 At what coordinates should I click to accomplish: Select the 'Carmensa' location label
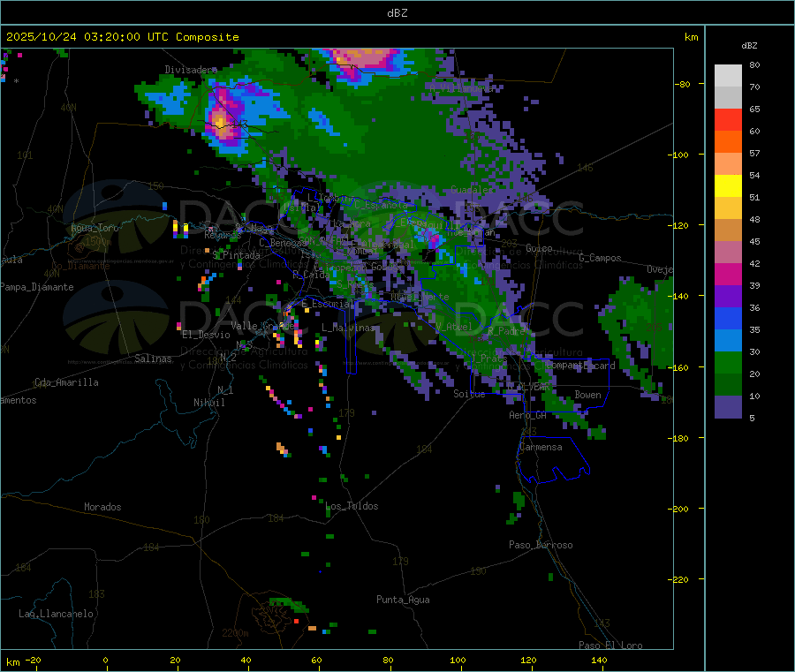tap(541, 447)
